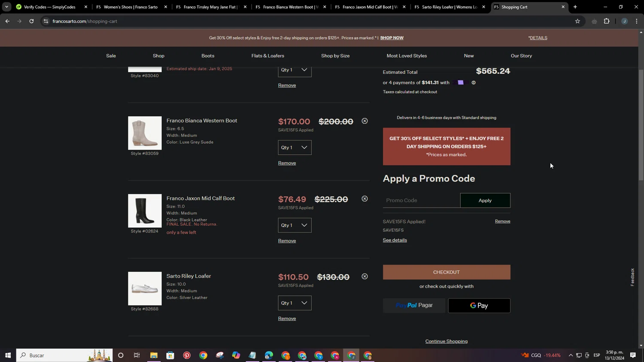Open a new browser tab
Screen dimensions: 644x362
(575, 7)
